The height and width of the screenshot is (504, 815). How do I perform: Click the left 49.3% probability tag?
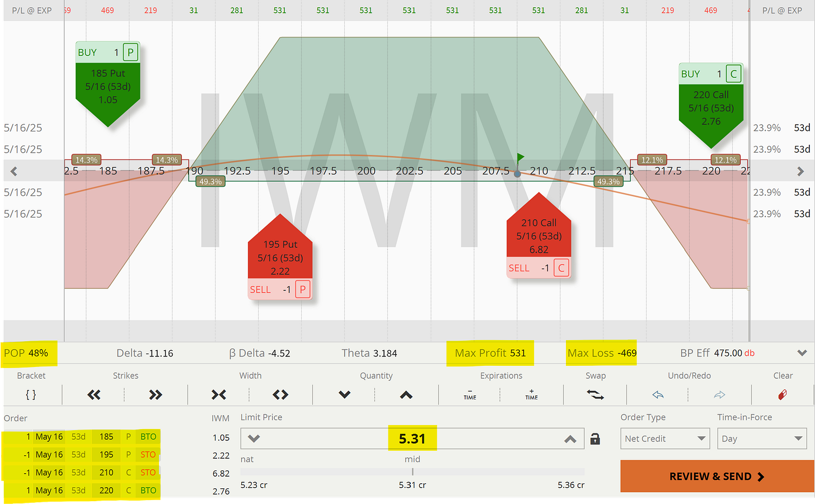tap(210, 182)
